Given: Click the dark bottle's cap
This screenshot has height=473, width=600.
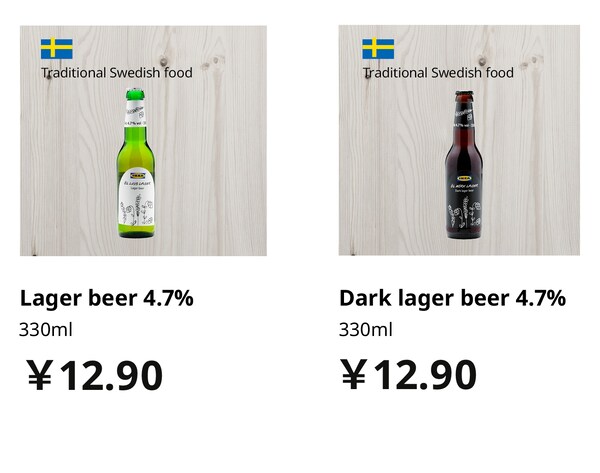Looking at the screenshot, I should pyautogui.click(x=464, y=96).
